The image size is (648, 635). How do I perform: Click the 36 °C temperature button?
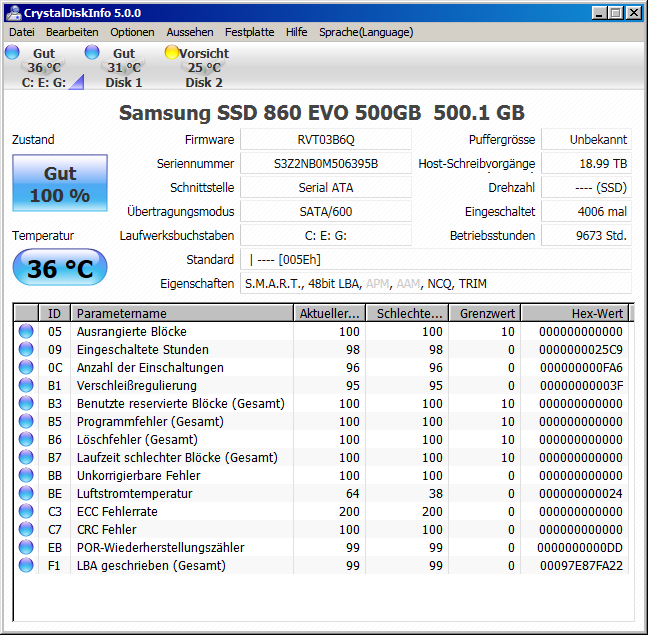point(60,267)
